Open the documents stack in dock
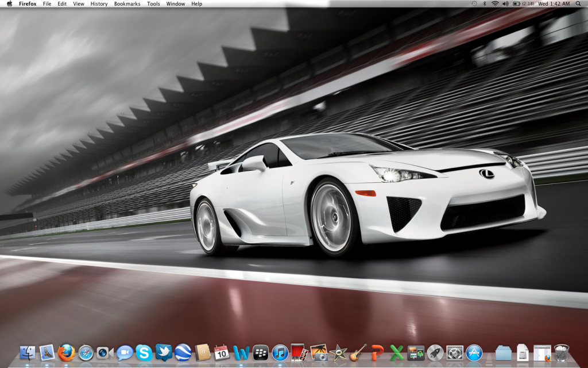Image resolution: width=588 pixels, height=368 pixels. coord(523,352)
